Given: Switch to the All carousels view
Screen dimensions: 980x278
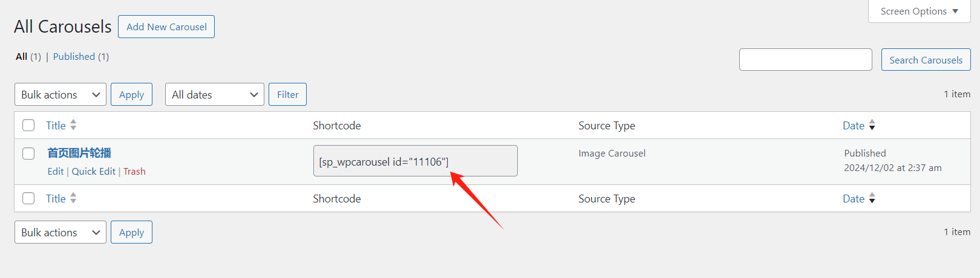Looking at the screenshot, I should [21, 56].
